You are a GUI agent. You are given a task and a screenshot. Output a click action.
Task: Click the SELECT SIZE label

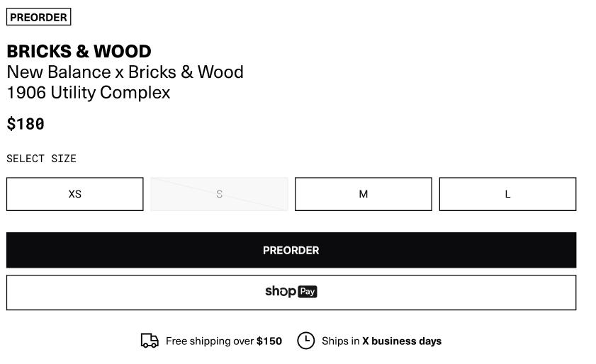[41, 159]
